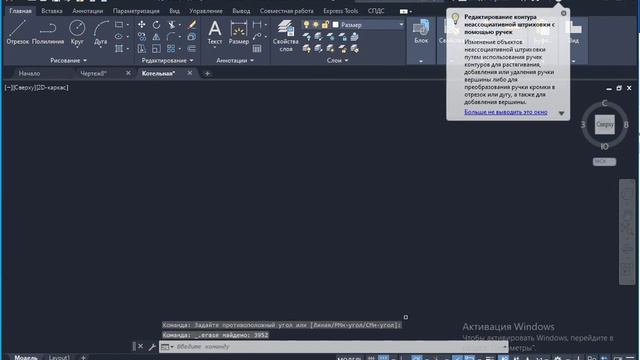
Task: Activate the Scale tool
Action: 156,49
